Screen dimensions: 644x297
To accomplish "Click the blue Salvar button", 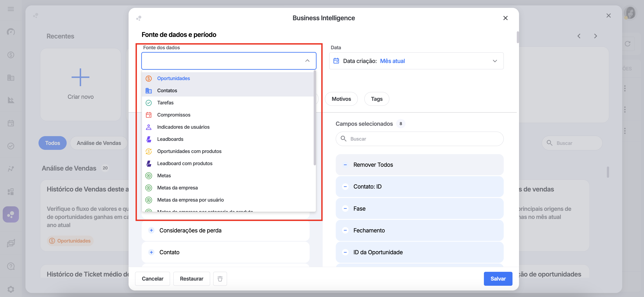I will pos(498,279).
